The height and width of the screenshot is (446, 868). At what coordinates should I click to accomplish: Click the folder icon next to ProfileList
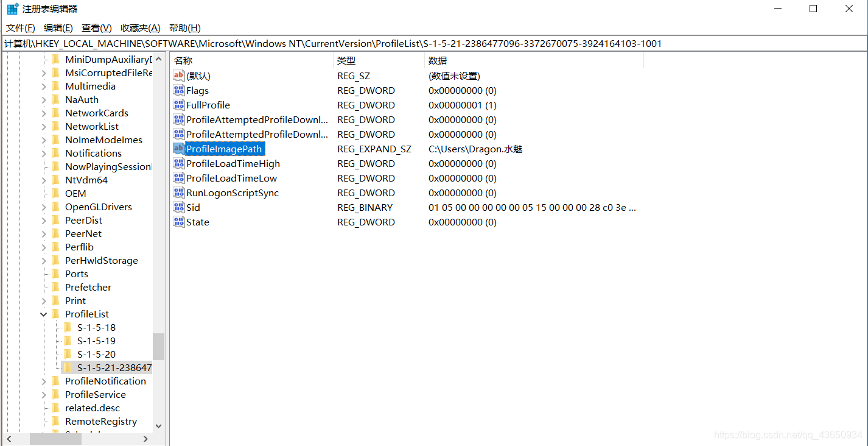(56, 314)
